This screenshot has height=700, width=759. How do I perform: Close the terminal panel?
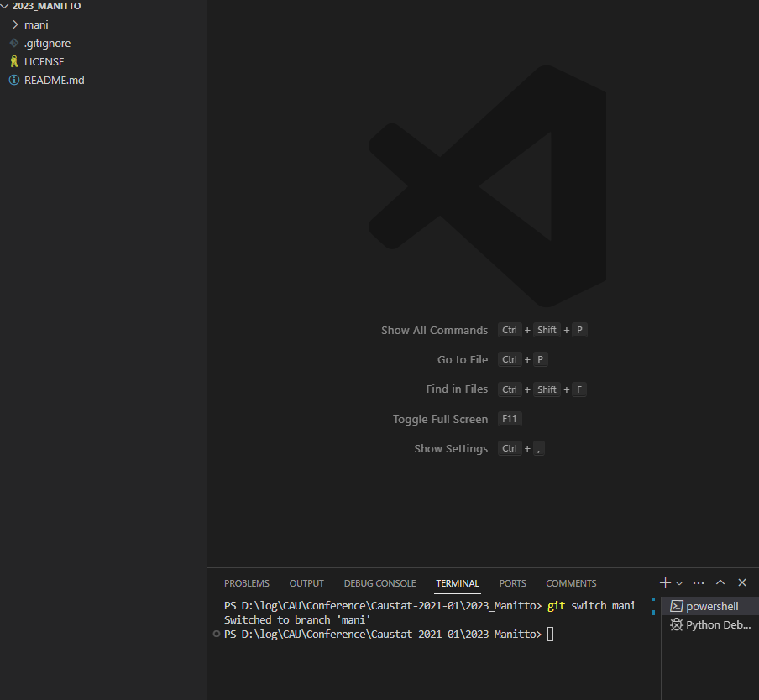pos(742,582)
